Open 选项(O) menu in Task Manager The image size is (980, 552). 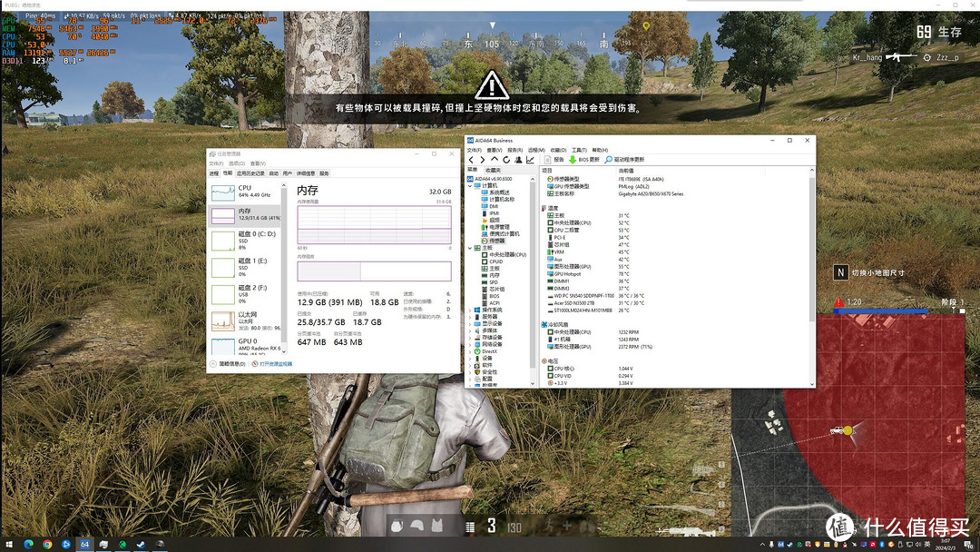(236, 163)
